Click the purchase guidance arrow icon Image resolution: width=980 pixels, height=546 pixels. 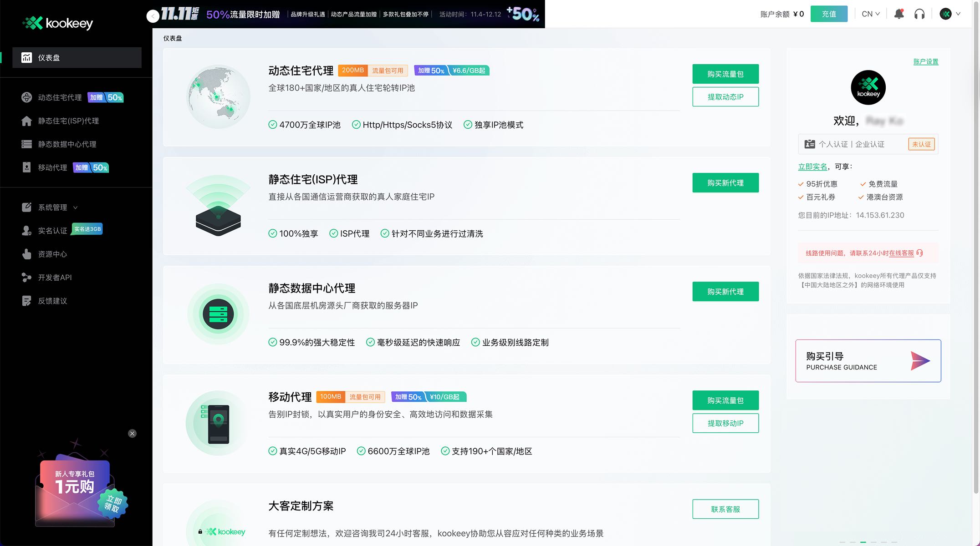pos(920,361)
